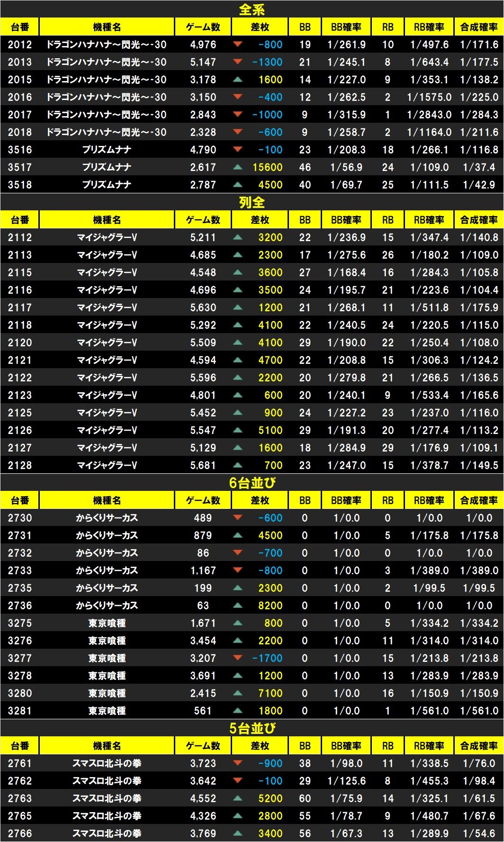Click the green up arrow in row 2126

click(x=238, y=430)
